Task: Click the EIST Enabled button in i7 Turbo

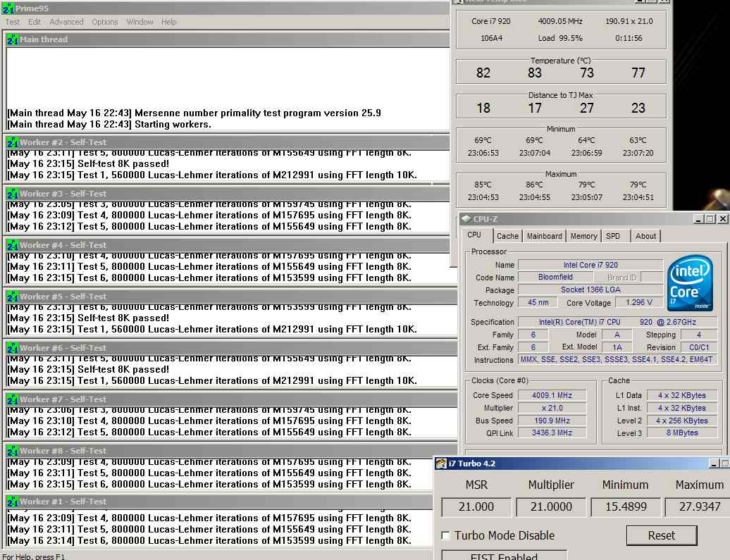Action: [505, 555]
